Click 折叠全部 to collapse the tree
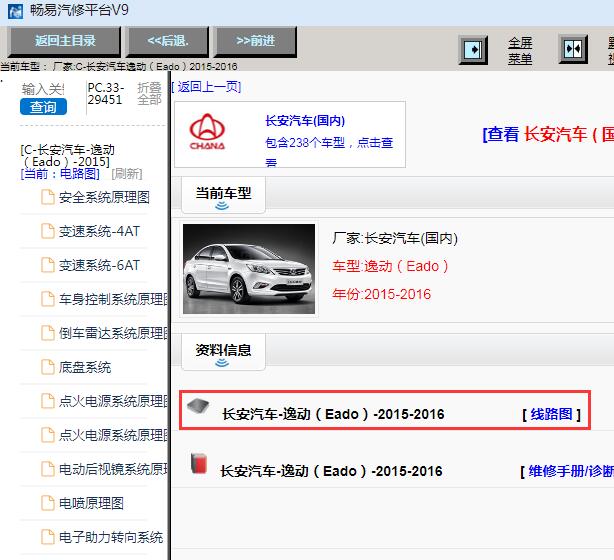This screenshot has width=614, height=560. point(149,94)
